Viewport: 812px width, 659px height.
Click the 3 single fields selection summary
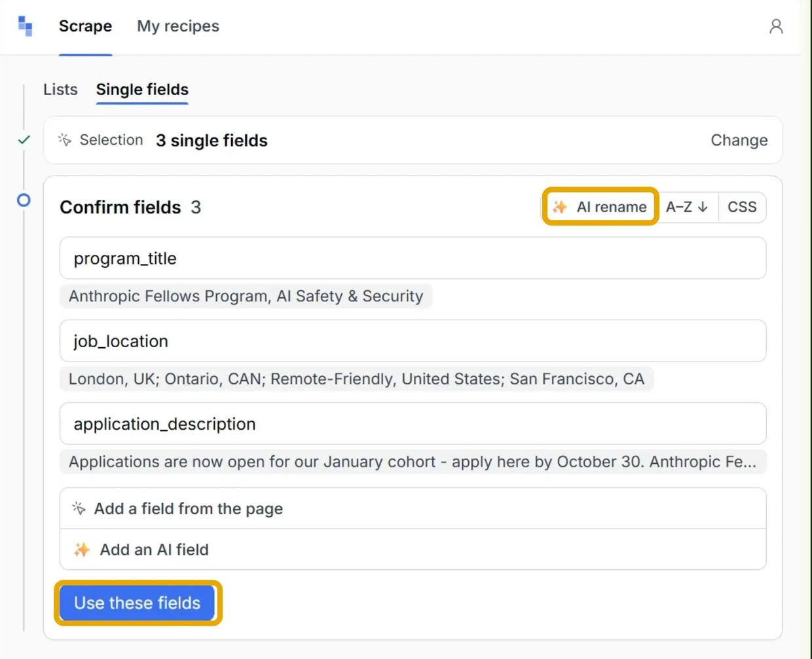[x=212, y=140]
